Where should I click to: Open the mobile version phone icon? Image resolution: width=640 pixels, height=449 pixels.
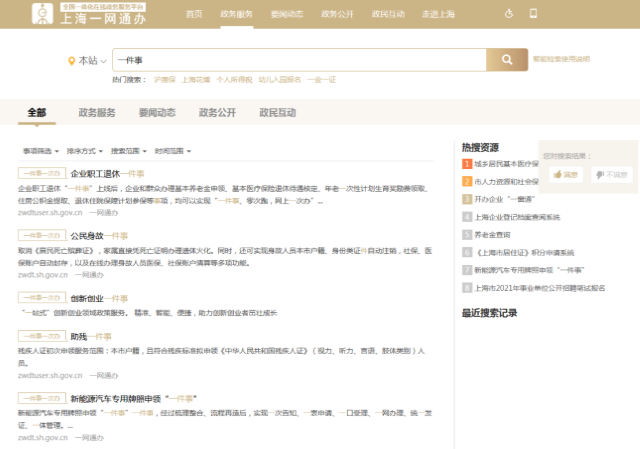(533, 14)
